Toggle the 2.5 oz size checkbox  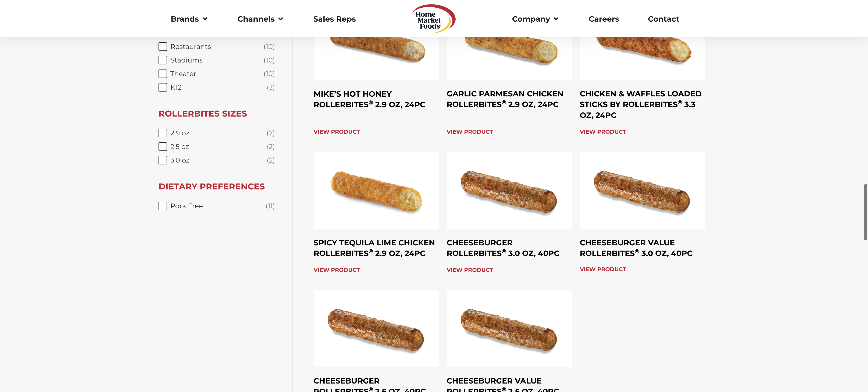163,147
